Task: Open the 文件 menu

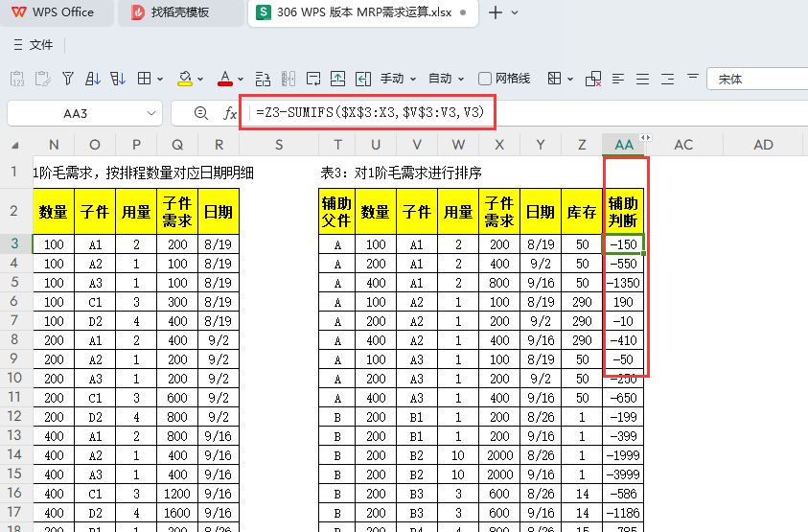Action: [x=40, y=45]
